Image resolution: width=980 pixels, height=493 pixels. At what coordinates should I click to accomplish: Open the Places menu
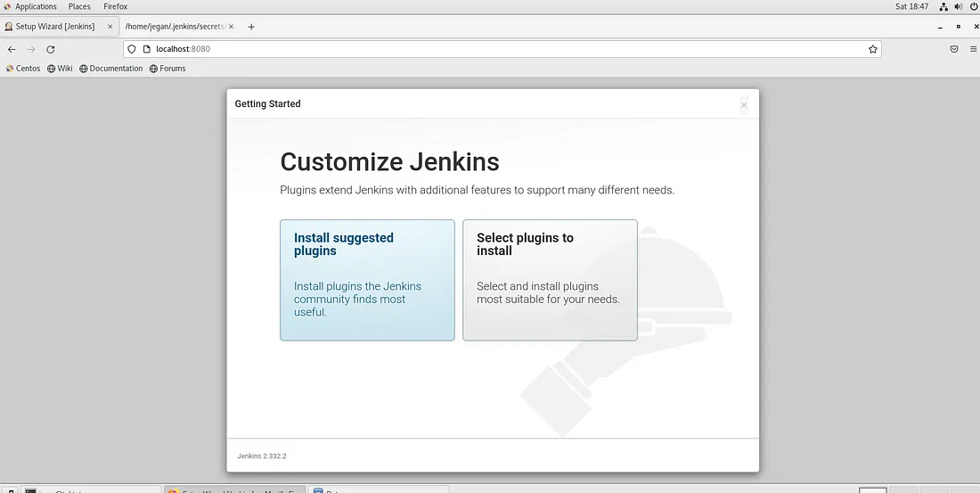pos(79,6)
